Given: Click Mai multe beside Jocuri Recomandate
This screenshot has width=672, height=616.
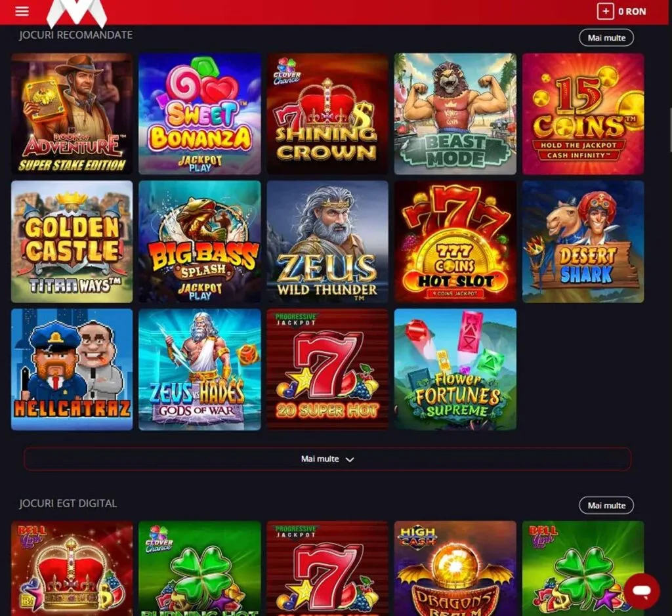Looking at the screenshot, I should click(606, 37).
